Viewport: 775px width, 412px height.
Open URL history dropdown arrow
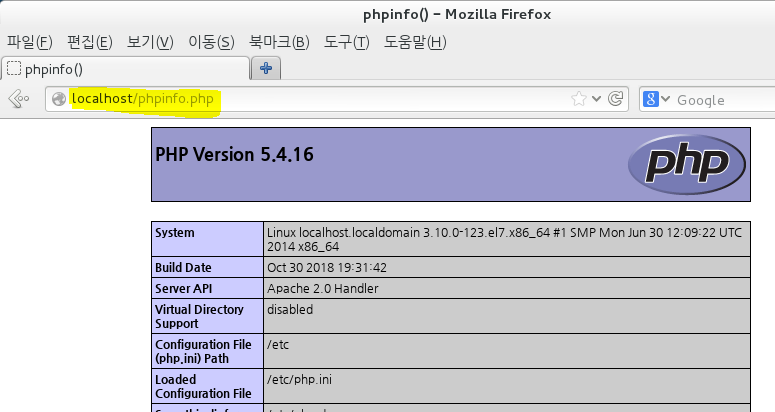(597, 99)
